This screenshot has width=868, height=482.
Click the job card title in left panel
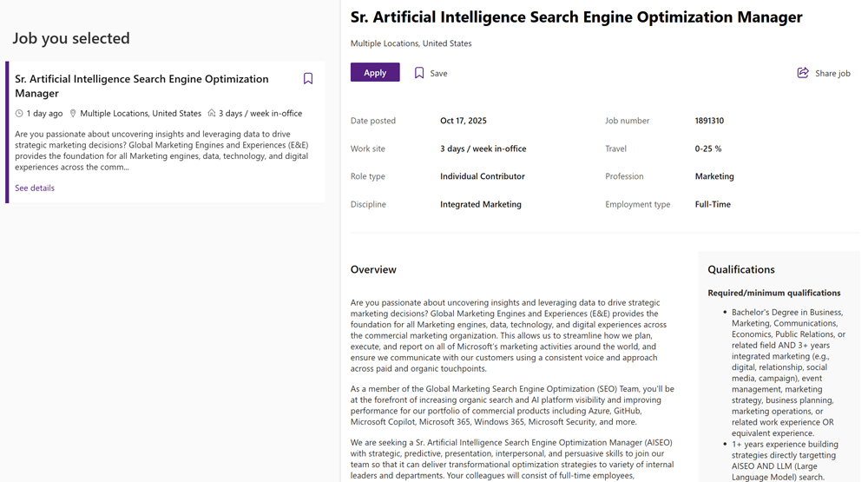pos(141,86)
